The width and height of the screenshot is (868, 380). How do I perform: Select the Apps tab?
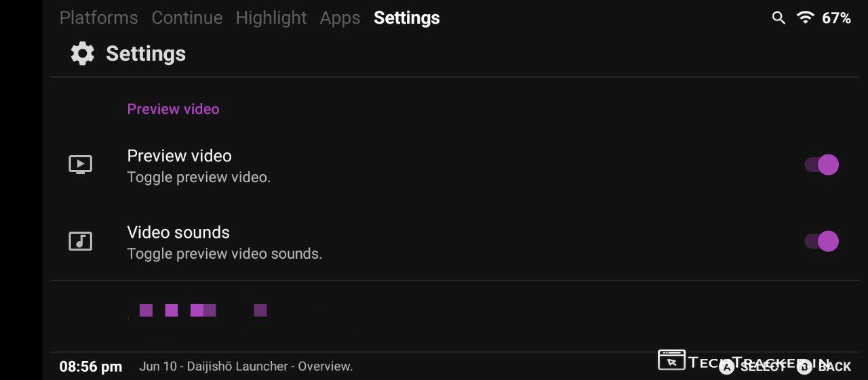[340, 18]
